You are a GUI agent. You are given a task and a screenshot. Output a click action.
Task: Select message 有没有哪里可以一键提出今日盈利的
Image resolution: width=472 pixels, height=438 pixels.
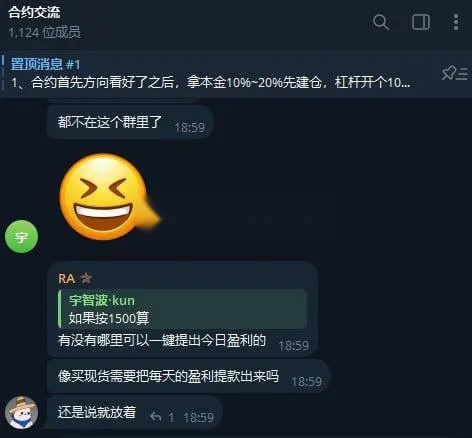pyautogui.click(x=162, y=340)
